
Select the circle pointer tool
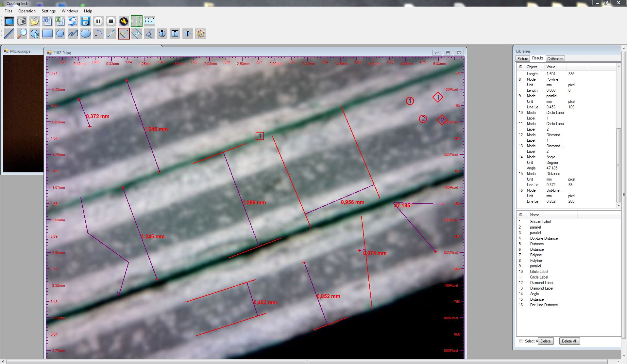pos(35,34)
